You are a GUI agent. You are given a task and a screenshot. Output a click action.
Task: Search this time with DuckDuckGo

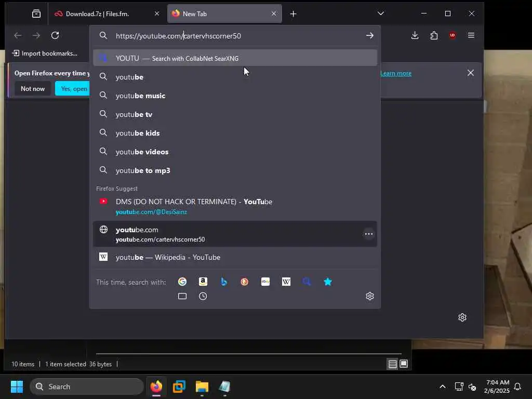pyautogui.click(x=244, y=282)
